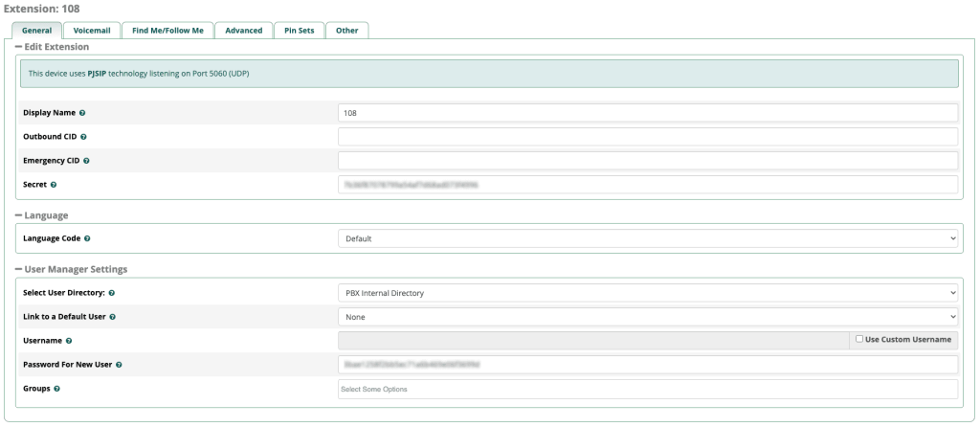Click help icon for Link to Default User
Screen dimensions: 980x427
113,317
